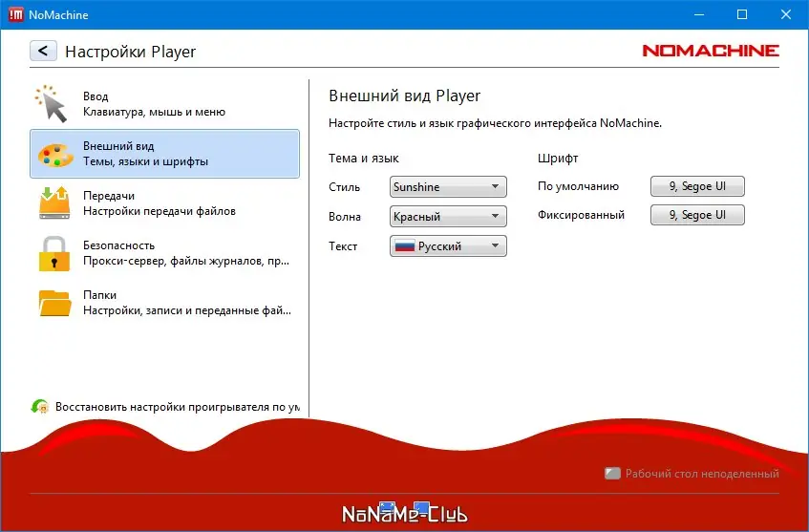Click the По умолчанию font button
809x532 pixels.
pyautogui.click(x=697, y=186)
